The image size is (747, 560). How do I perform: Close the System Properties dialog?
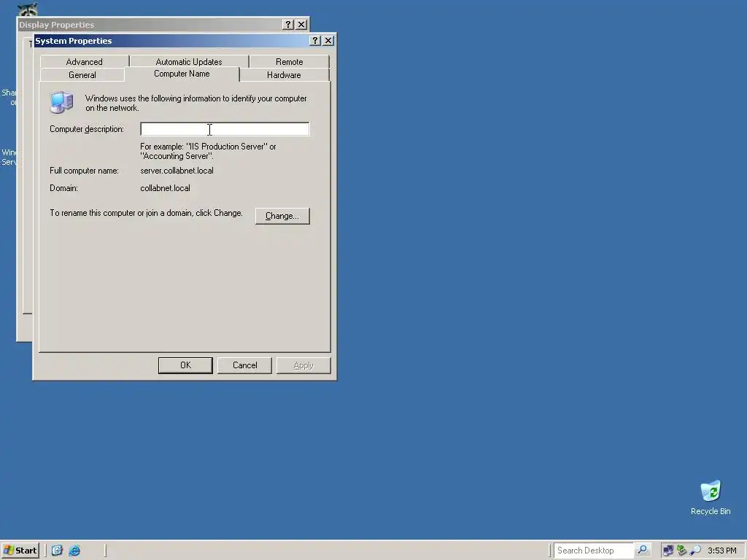[328, 41]
